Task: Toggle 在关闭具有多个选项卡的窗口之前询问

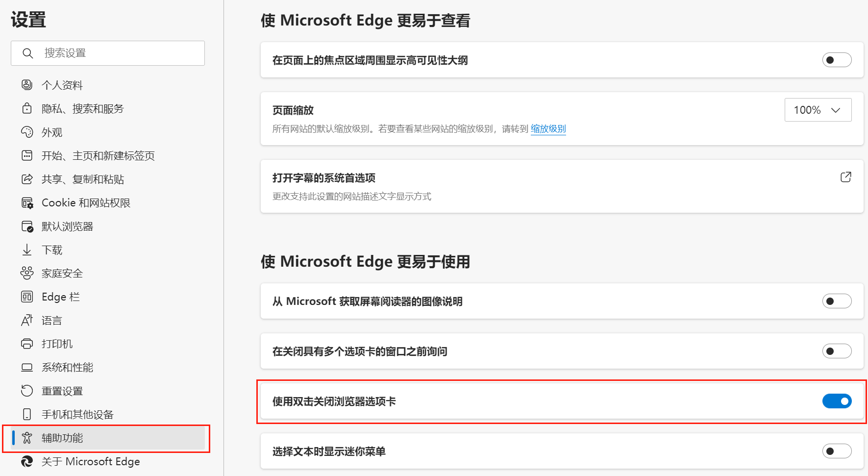Action: click(837, 351)
